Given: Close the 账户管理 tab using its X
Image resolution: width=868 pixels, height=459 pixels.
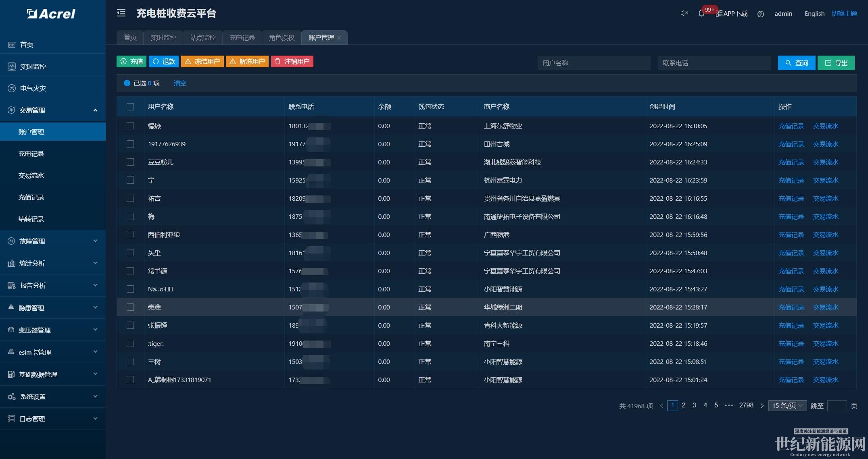Looking at the screenshot, I should pyautogui.click(x=339, y=37).
